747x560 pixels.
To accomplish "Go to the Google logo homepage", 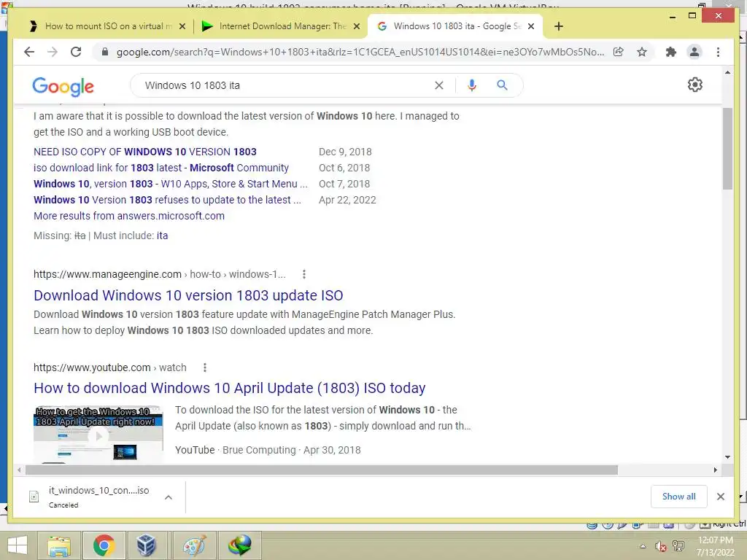I will tap(63, 86).
